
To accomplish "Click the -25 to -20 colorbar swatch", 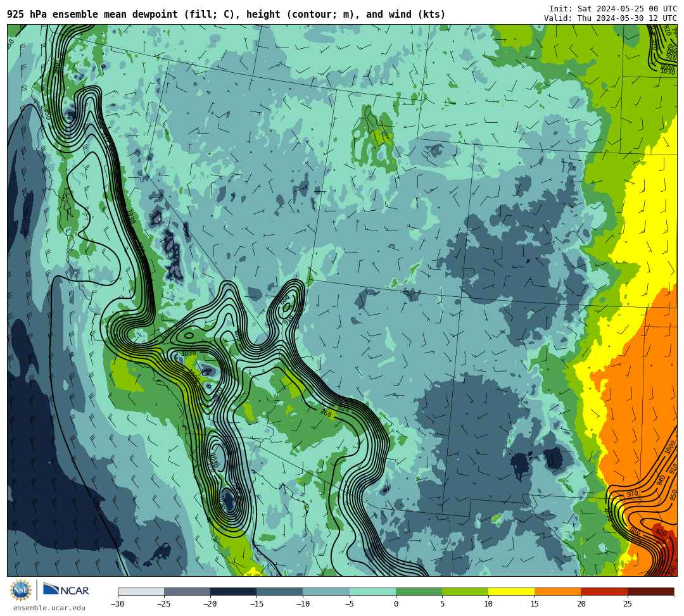I will click(187, 591).
